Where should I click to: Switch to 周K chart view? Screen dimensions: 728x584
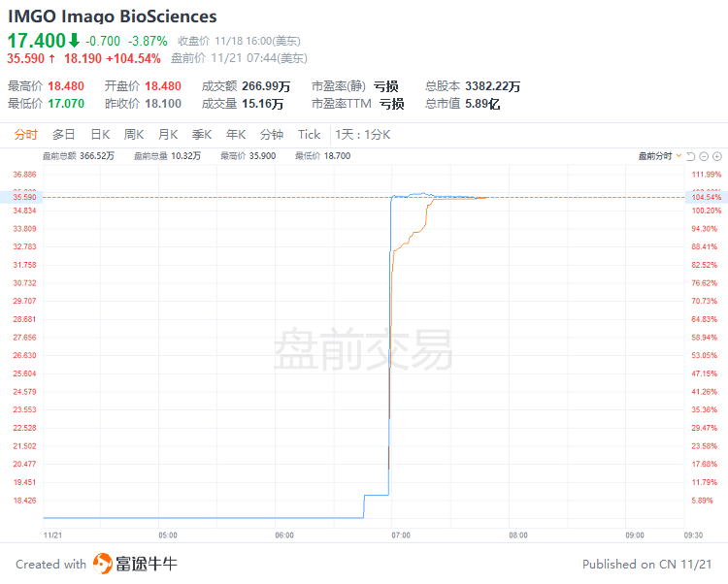point(134,135)
